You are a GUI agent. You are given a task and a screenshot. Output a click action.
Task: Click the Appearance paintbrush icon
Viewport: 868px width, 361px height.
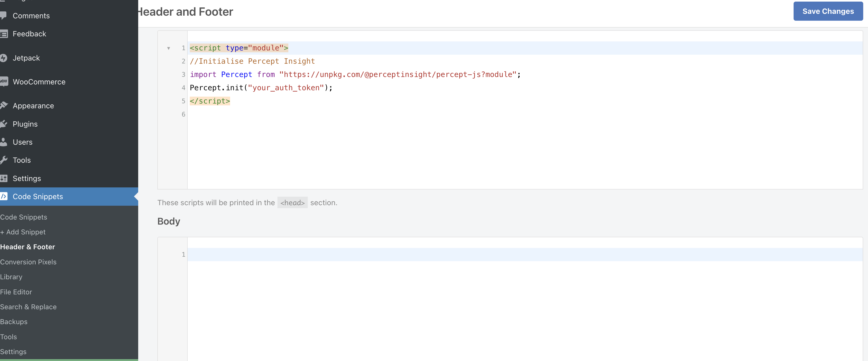click(4, 105)
